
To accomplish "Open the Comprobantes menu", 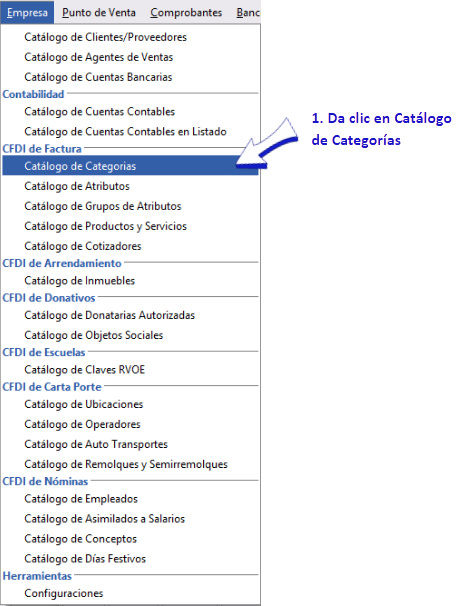I will (x=186, y=12).
